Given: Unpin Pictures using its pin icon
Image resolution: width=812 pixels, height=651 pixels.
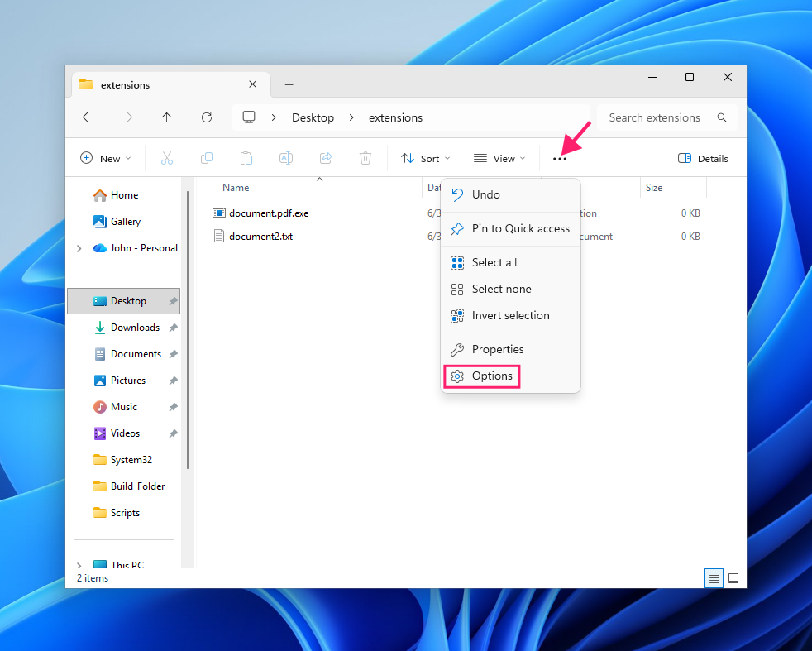Looking at the screenshot, I should tap(174, 381).
